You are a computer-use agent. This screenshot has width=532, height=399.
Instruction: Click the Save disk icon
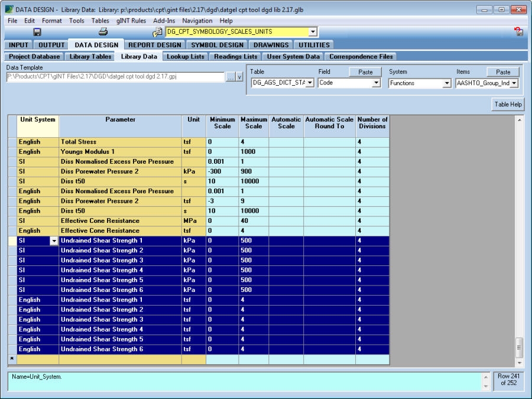point(37,32)
